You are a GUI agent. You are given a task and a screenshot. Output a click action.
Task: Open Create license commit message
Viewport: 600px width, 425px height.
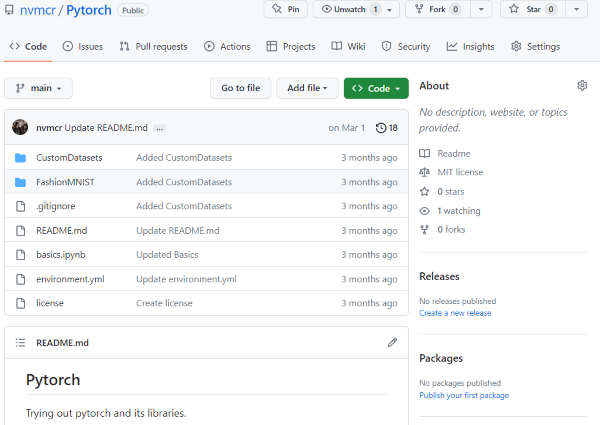point(164,303)
